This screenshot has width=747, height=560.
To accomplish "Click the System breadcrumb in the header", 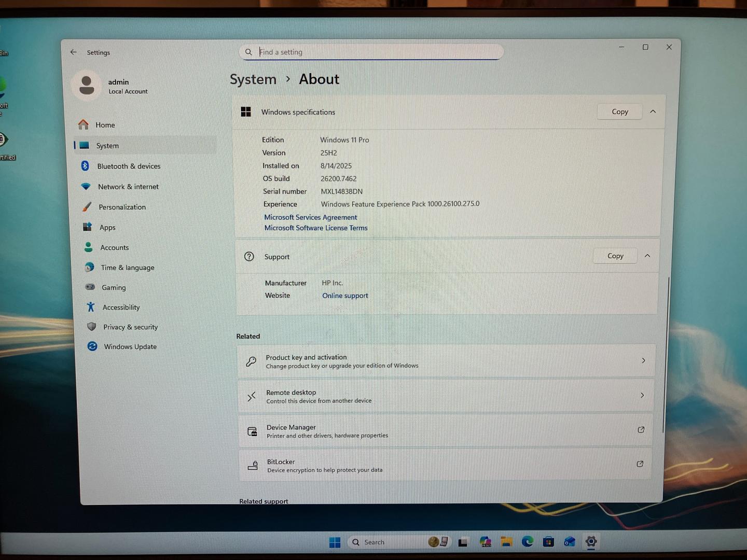I will [253, 79].
